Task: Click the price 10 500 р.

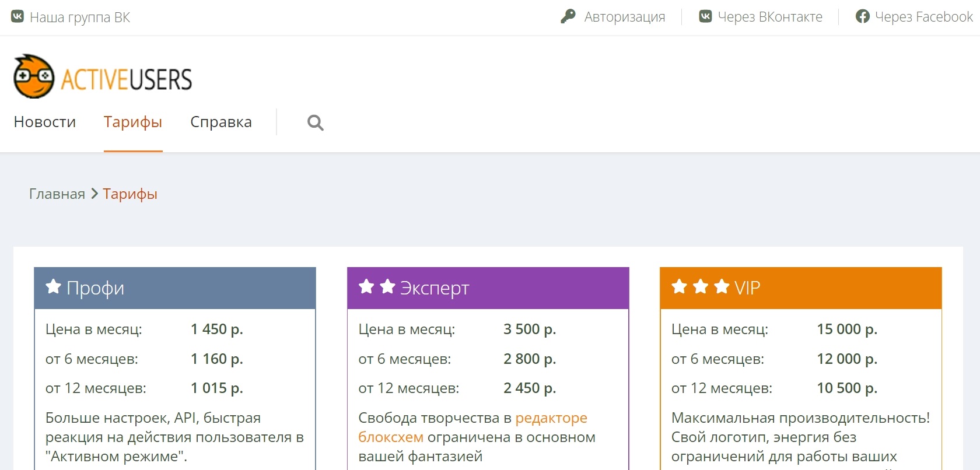Action: click(847, 388)
